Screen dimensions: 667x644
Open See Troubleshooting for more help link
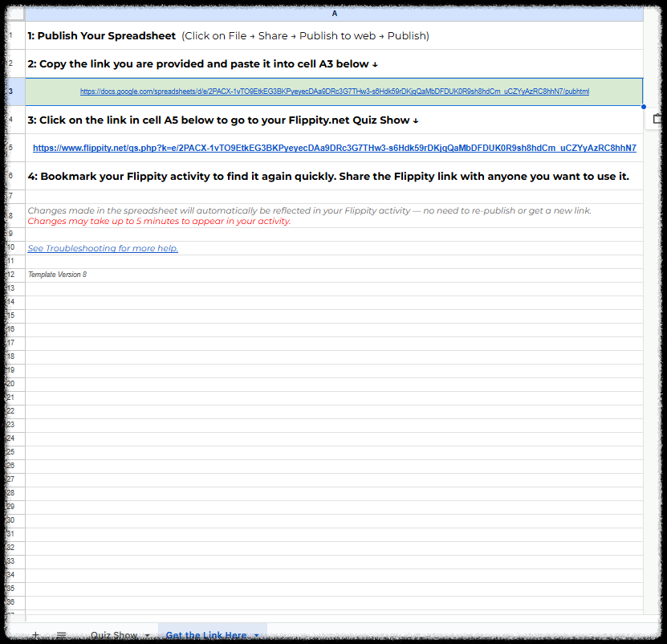[103, 248]
